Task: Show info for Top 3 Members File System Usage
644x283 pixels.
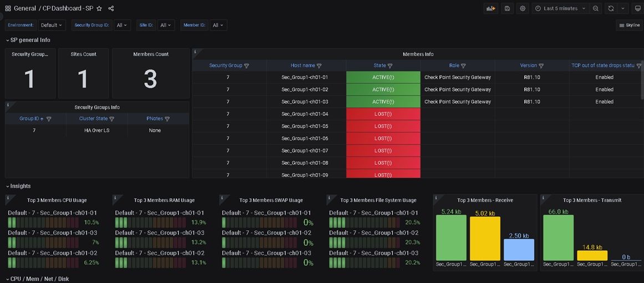Action: 329,198
